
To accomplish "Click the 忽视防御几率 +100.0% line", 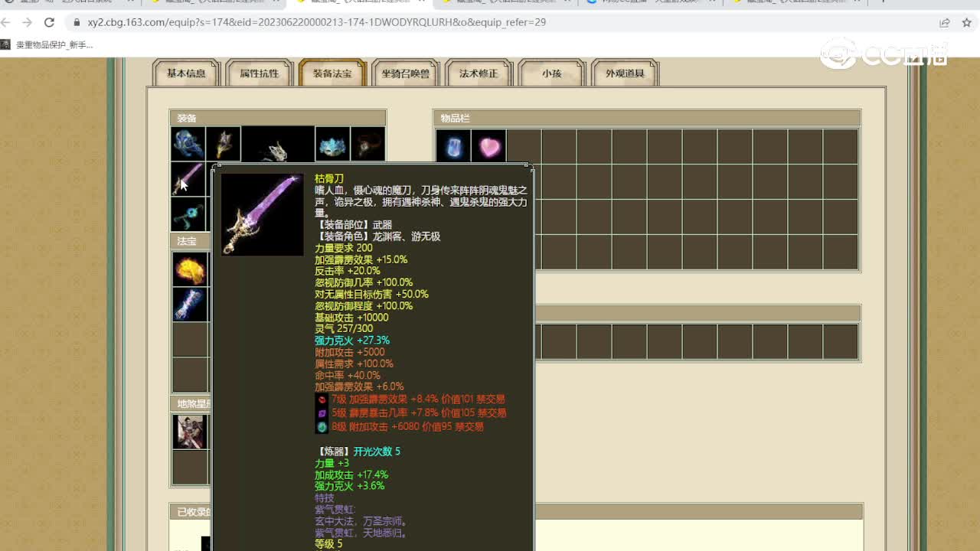I will pos(364,282).
